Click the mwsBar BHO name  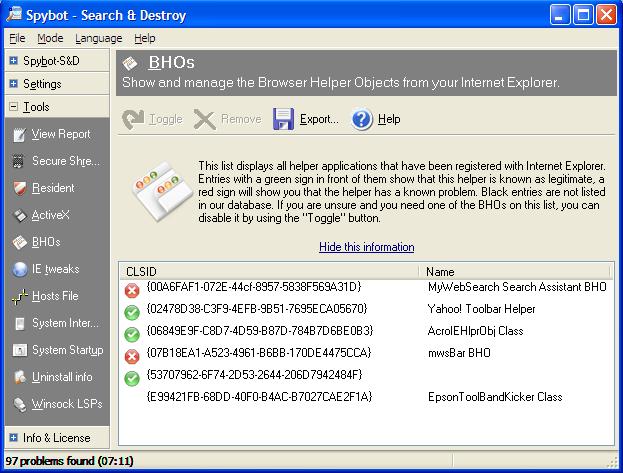(x=459, y=353)
